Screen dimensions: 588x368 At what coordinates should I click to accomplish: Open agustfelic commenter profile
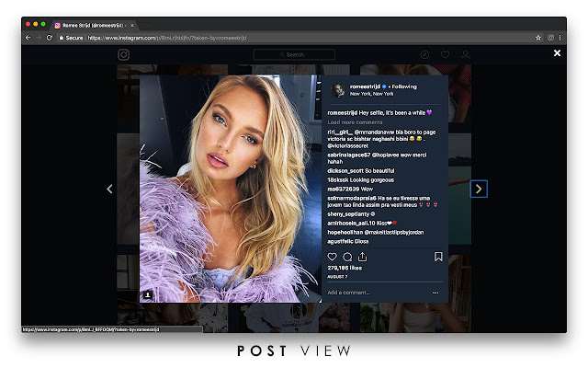pos(341,241)
